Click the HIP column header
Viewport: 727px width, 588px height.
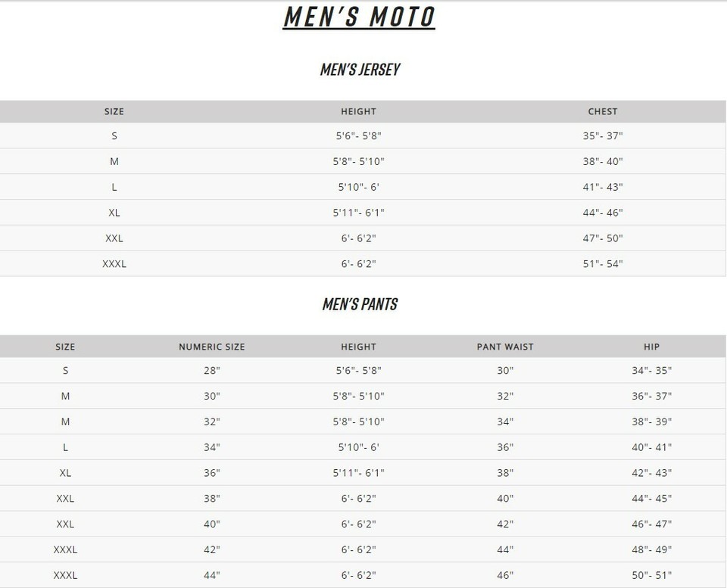[651, 347]
